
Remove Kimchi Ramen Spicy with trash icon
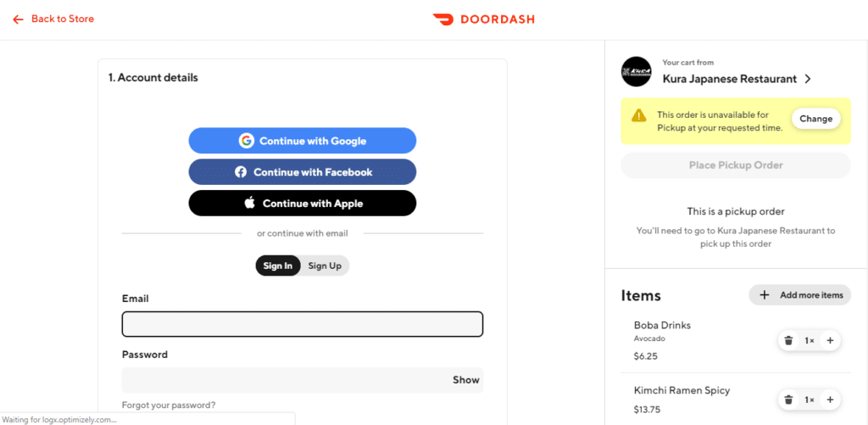click(789, 400)
